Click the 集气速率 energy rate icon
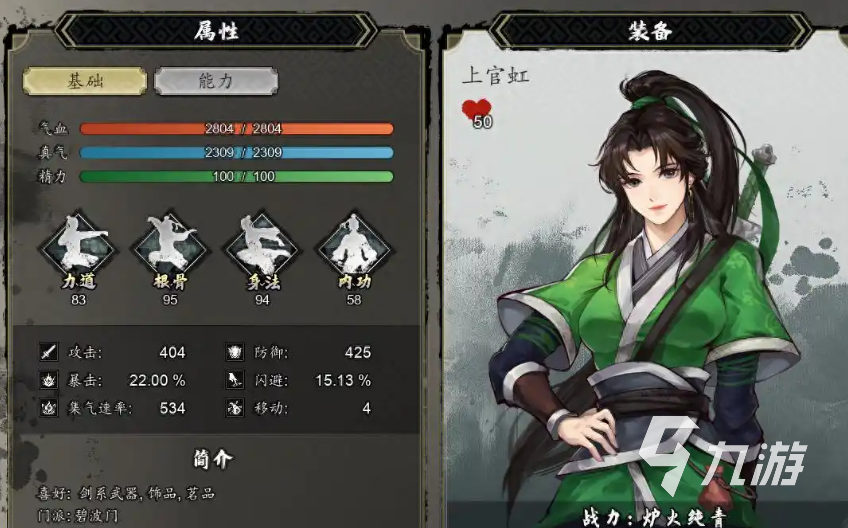 49,407
